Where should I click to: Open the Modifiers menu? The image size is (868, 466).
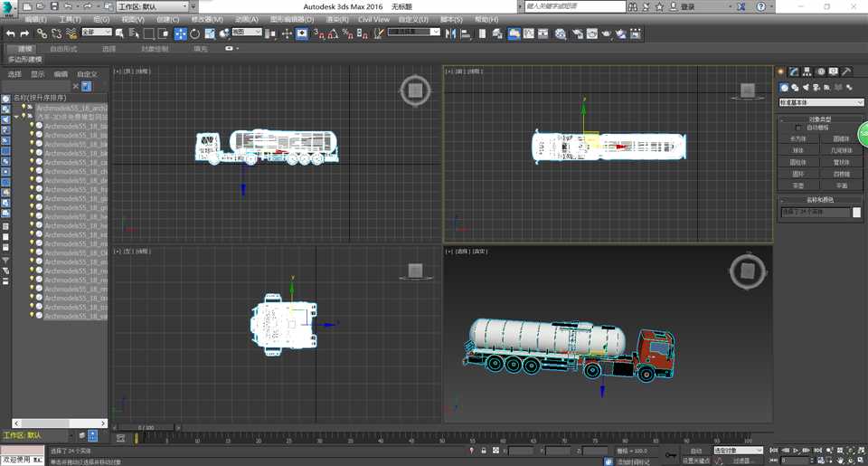207,19
